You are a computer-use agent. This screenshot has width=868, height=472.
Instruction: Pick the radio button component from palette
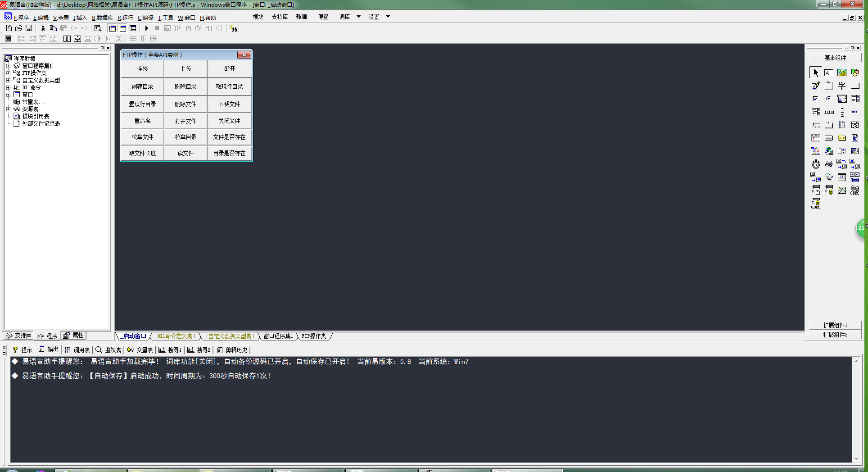[828, 99]
